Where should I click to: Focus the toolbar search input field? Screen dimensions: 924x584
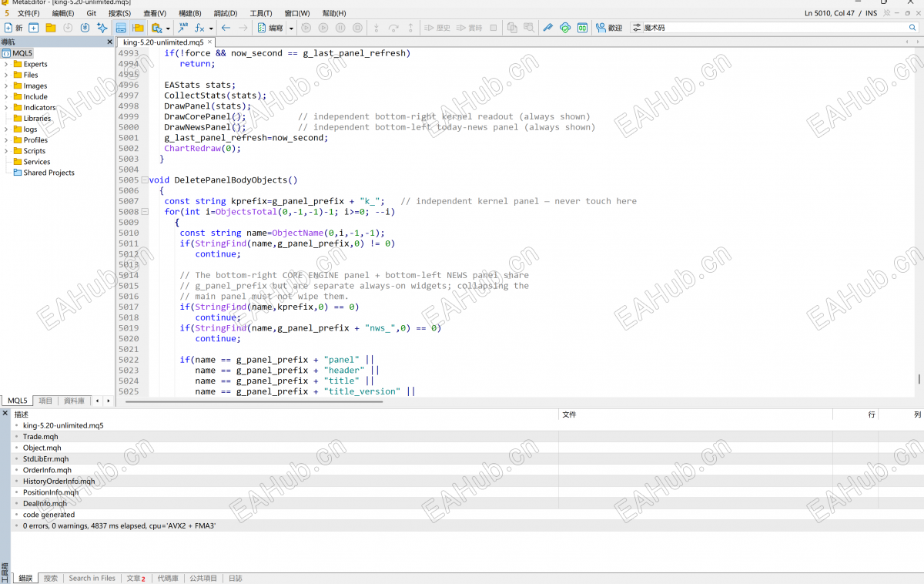[774, 28]
